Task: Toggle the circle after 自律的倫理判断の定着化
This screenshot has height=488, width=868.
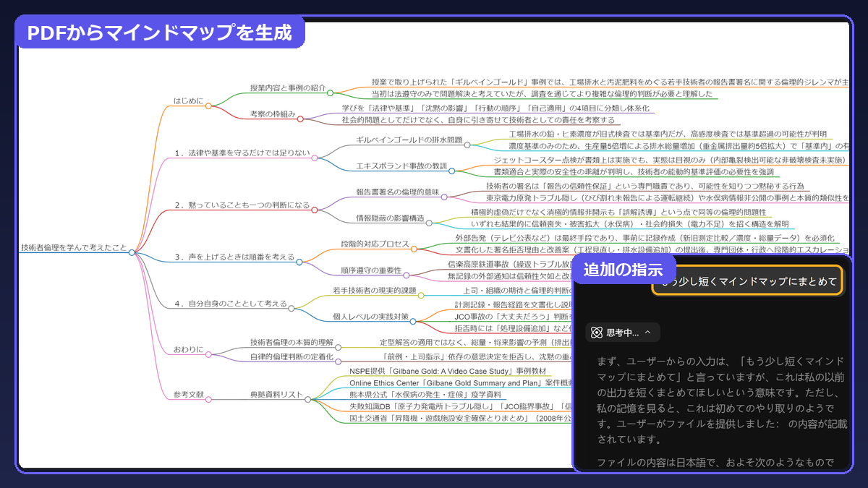Action: (x=338, y=360)
